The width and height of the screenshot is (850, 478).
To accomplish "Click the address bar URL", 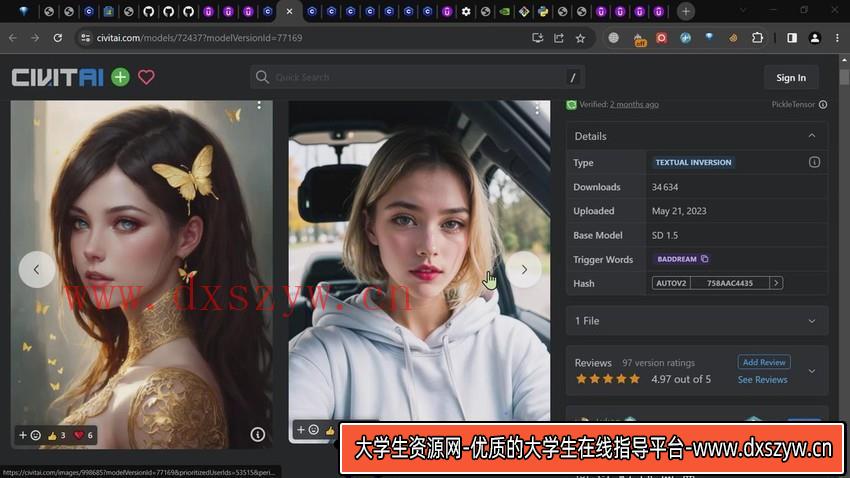I will (199, 38).
